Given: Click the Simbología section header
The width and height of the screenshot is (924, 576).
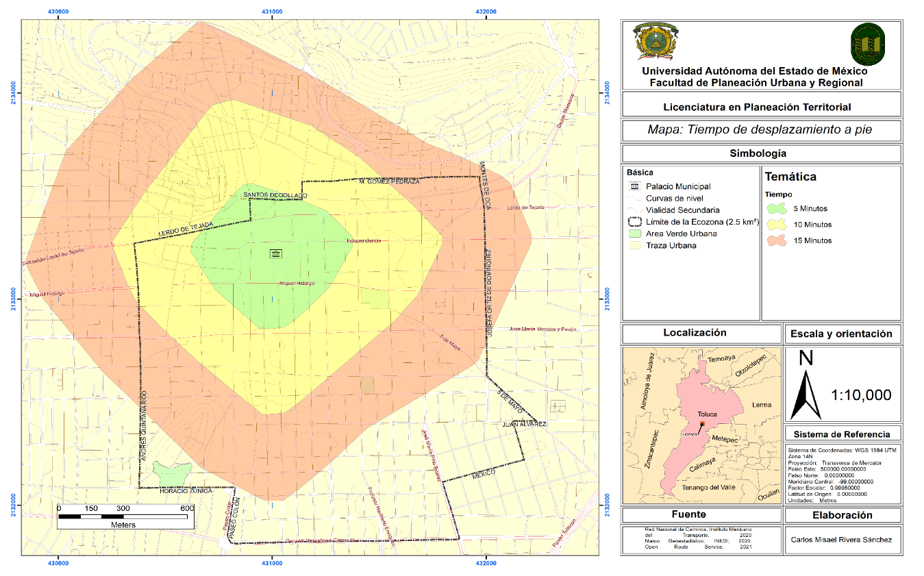Looking at the screenshot, I should [758, 153].
